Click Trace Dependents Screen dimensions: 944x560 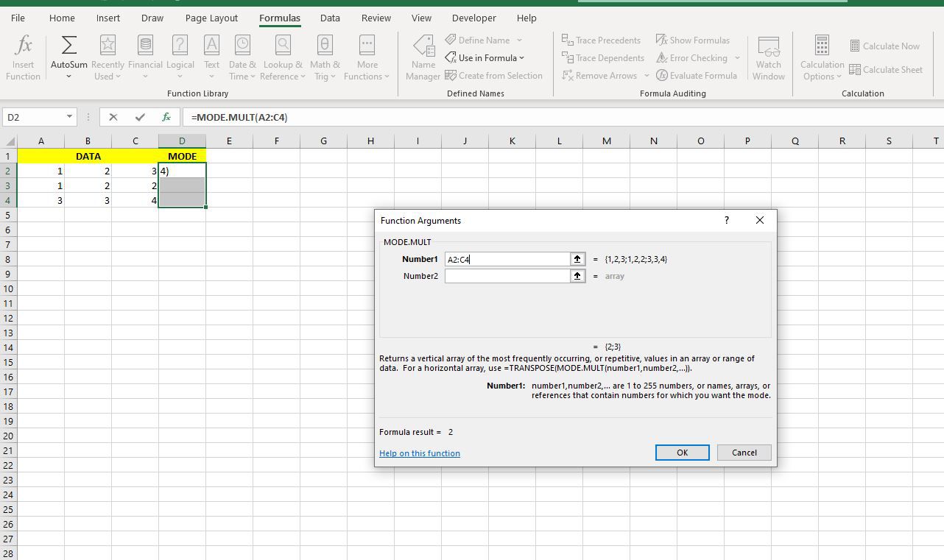point(602,57)
